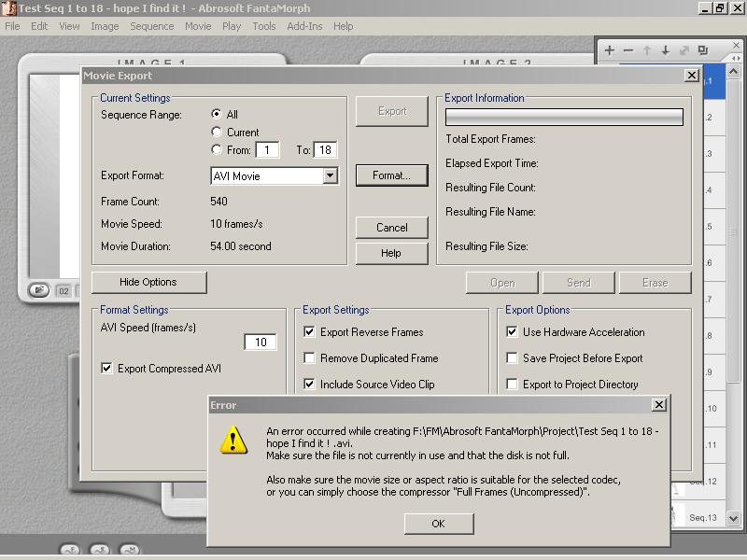Click the remove sequence minus icon
The height and width of the screenshot is (560, 747).
coord(628,50)
